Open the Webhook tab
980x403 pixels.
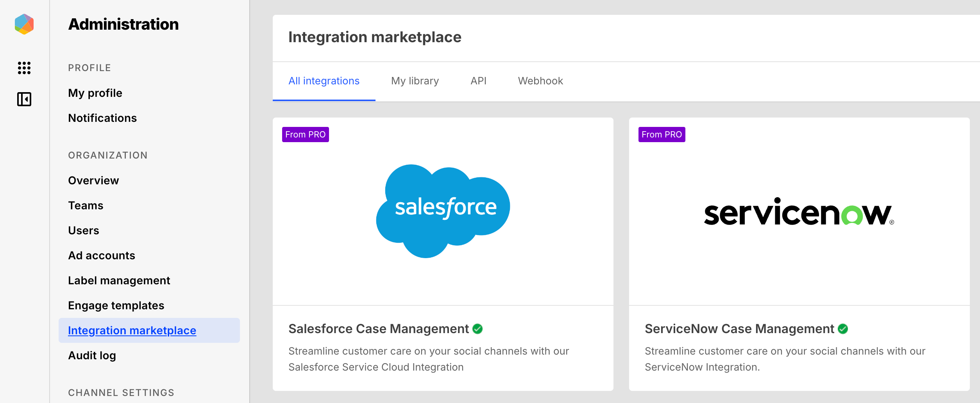(540, 81)
